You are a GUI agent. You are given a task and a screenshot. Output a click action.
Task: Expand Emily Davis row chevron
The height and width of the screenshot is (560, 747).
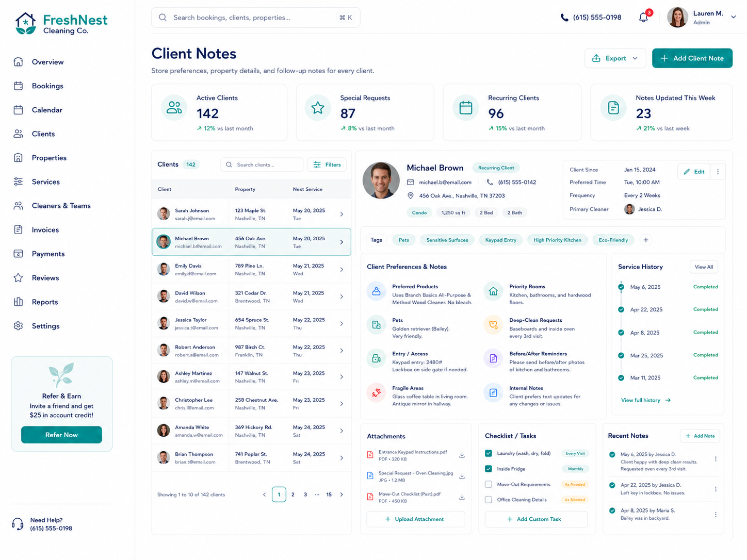coord(342,269)
